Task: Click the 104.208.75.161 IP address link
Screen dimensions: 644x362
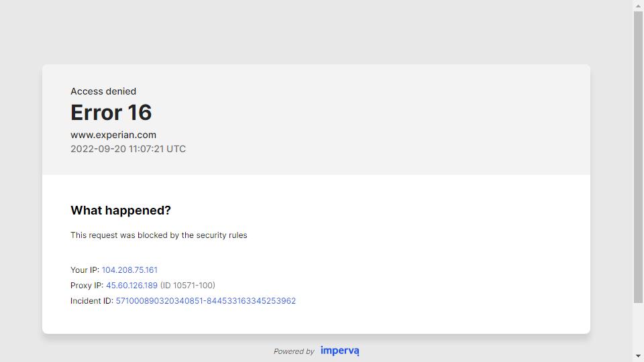Action: point(129,270)
